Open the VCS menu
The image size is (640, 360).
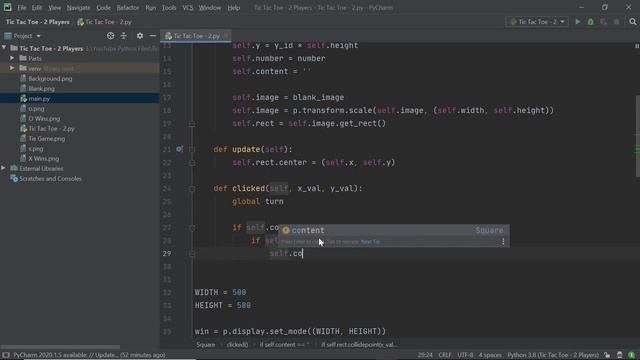coord(188,8)
